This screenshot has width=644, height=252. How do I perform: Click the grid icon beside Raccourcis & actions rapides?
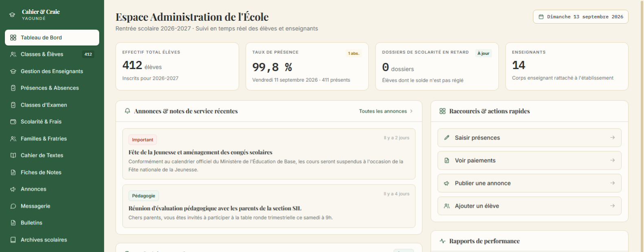pos(443,111)
